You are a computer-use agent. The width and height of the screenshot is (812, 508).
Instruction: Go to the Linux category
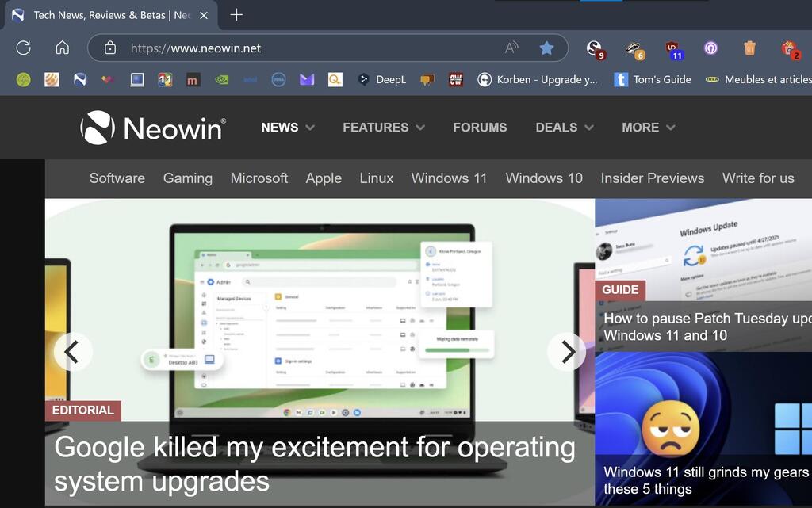[x=377, y=178]
